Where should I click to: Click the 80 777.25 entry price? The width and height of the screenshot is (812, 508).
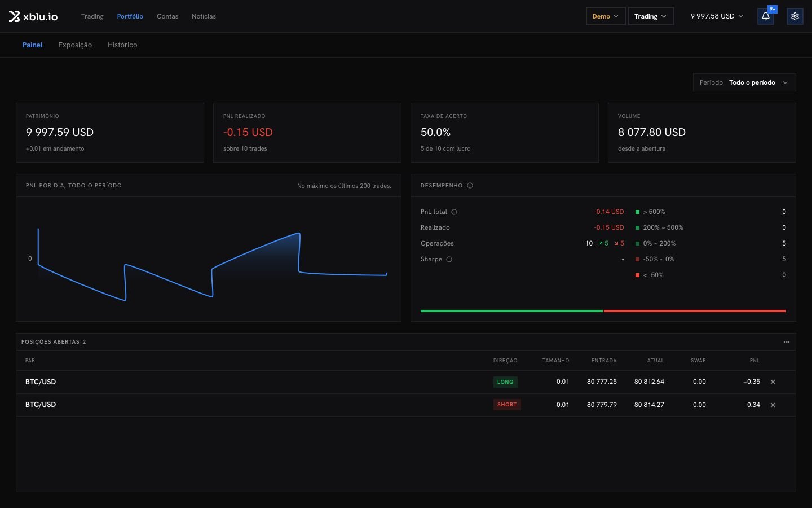pyautogui.click(x=602, y=382)
